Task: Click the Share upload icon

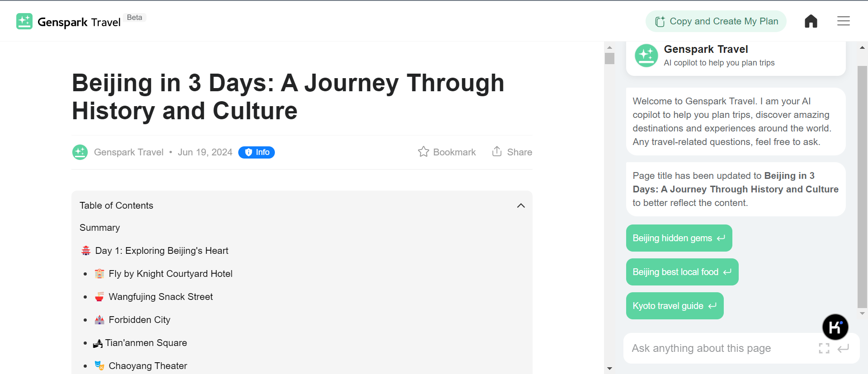Action: (x=497, y=152)
